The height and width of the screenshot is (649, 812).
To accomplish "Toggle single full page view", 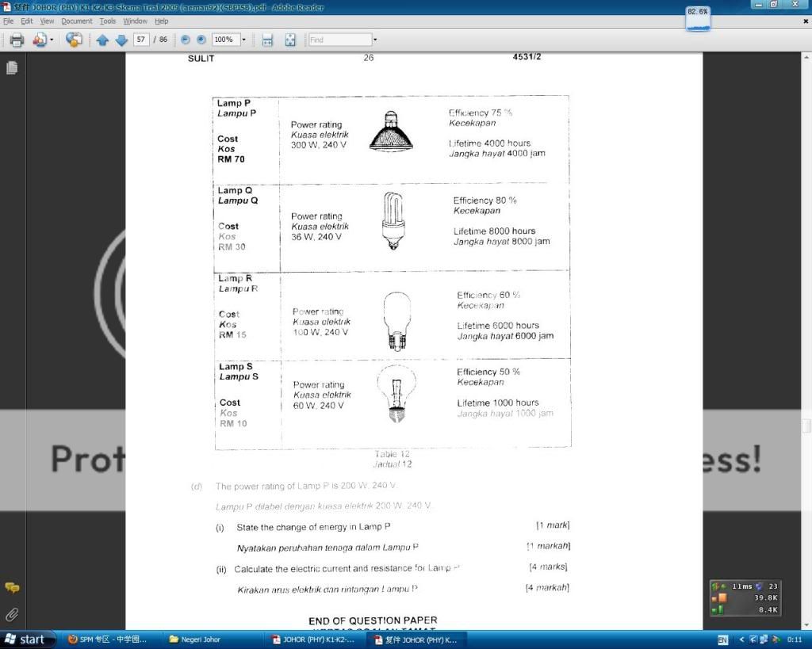I will click(290, 40).
